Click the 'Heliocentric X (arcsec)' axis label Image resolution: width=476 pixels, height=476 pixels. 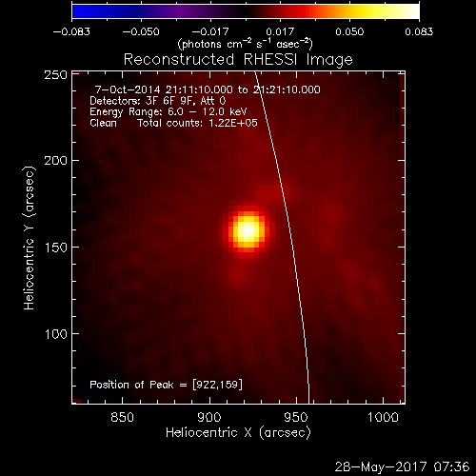coord(238,433)
